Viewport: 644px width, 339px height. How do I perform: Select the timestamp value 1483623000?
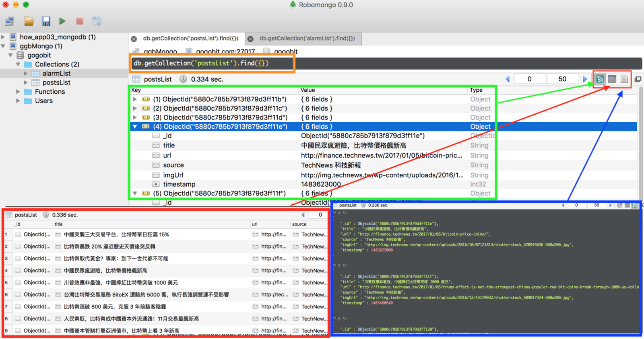click(321, 184)
